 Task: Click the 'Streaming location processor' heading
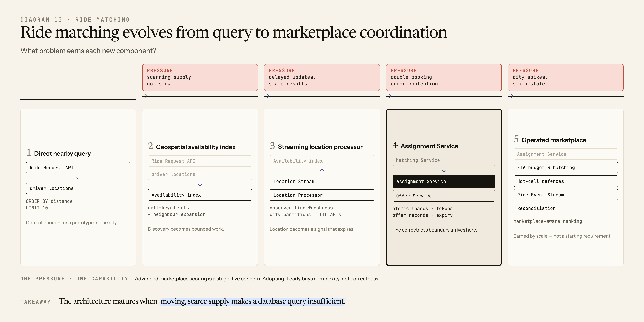[320, 147]
